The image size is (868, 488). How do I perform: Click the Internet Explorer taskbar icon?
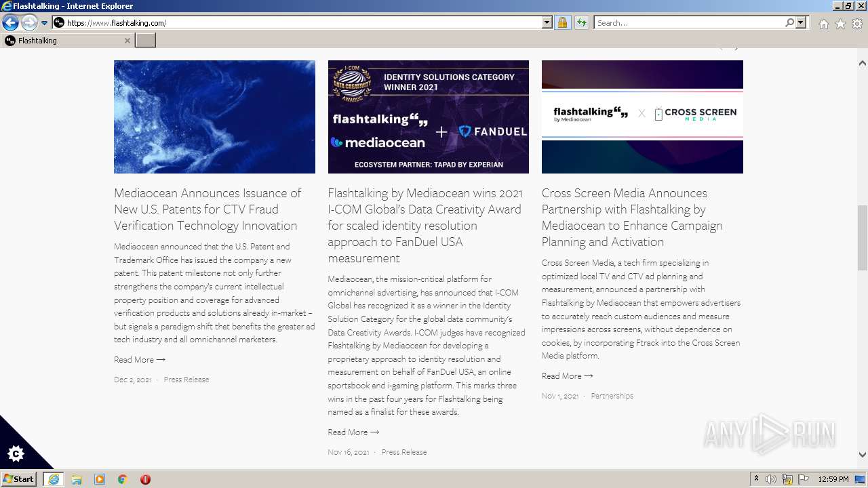pyautogui.click(x=54, y=479)
